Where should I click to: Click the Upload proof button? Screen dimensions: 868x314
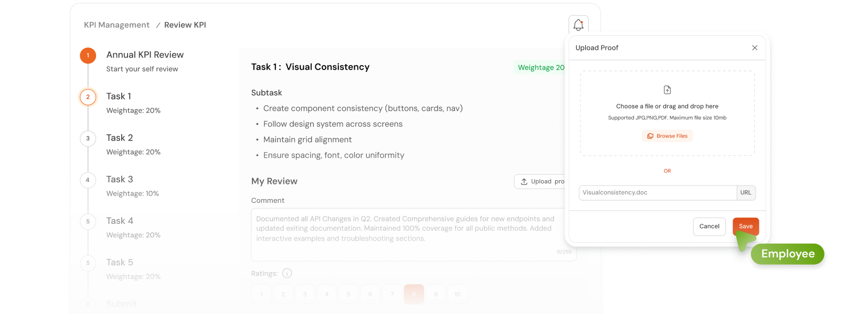coord(542,181)
